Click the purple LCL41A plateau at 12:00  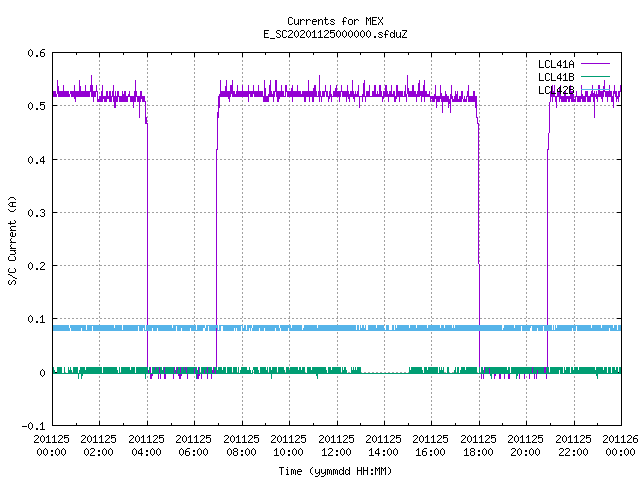[337, 94]
